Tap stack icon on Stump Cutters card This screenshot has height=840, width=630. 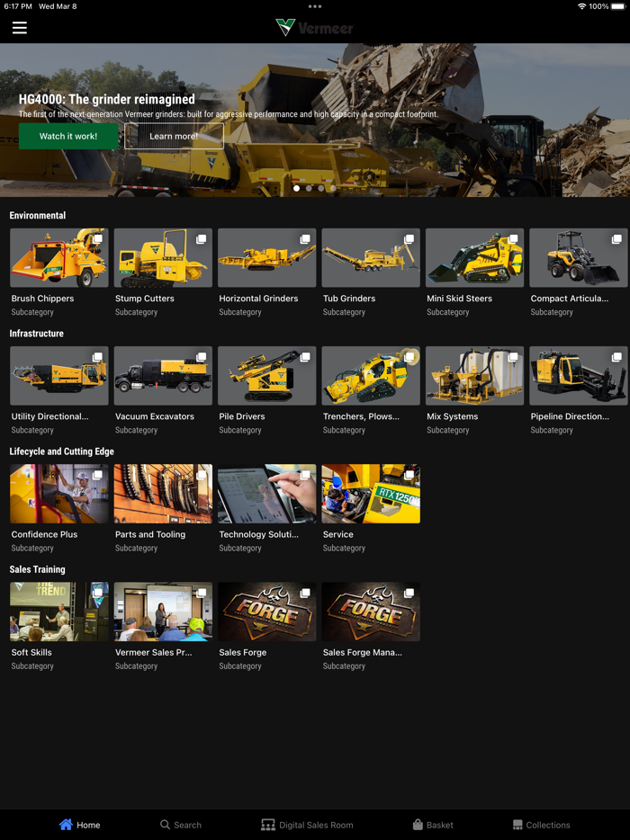coord(201,239)
